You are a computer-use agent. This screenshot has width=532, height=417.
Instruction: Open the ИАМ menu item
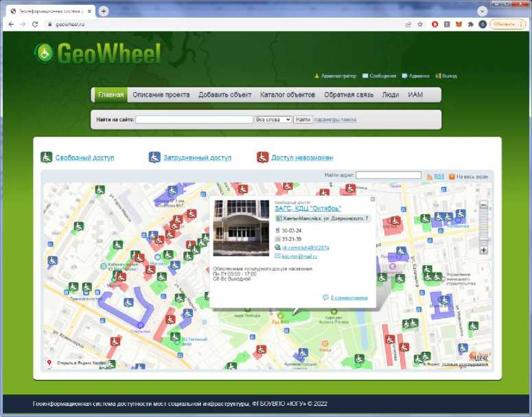(415, 95)
